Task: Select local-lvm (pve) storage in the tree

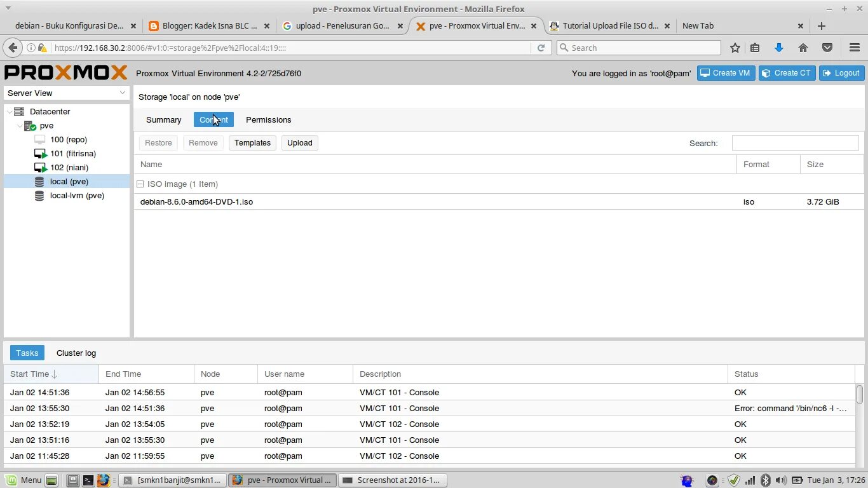Action: (76, 196)
